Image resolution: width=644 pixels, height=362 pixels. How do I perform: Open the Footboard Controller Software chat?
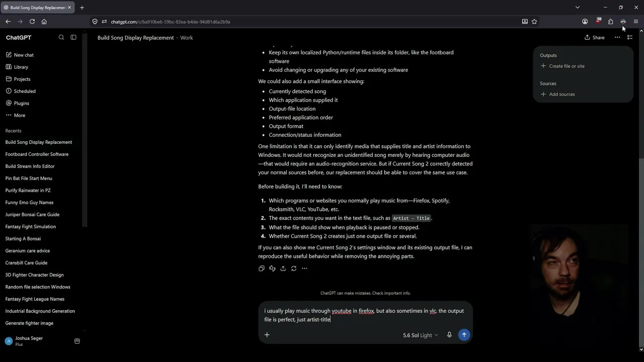point(37,154)
